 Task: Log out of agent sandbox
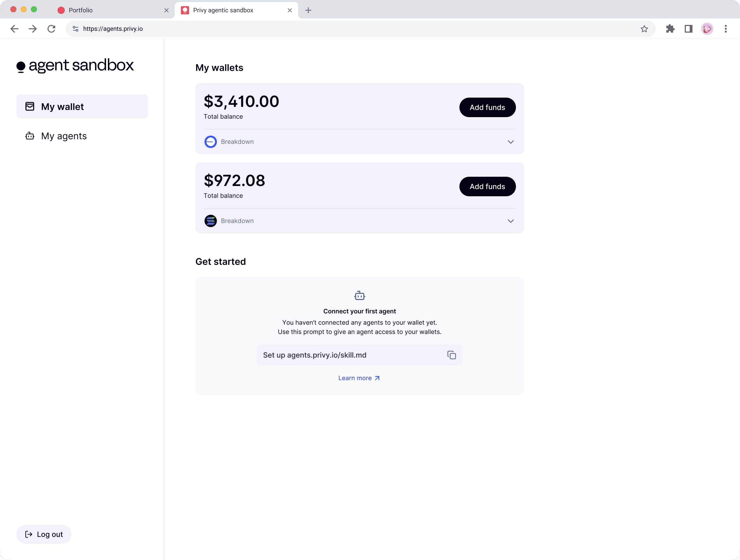pos(44,534)
